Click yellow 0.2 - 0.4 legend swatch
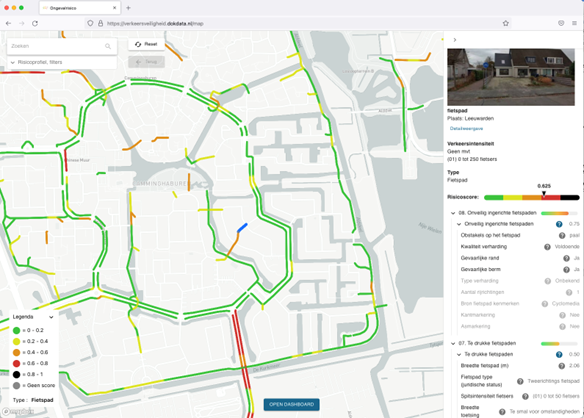Viewport: 584px width, 418px height. coord(16,342)
